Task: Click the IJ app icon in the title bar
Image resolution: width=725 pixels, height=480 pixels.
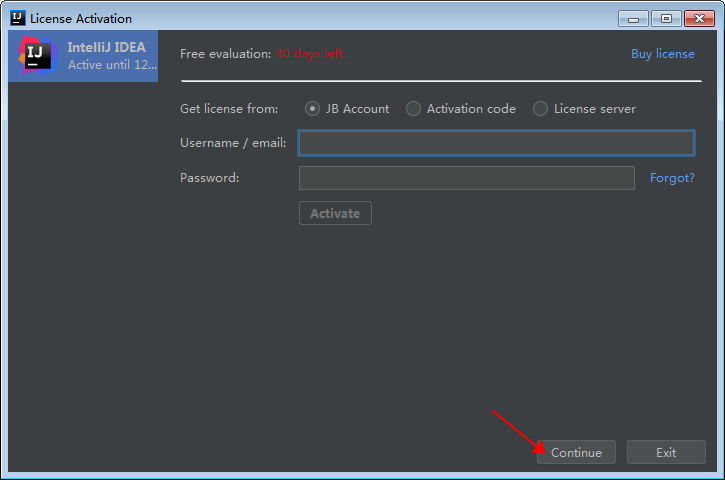Action: pyautogui.click(x=17, y=18)
